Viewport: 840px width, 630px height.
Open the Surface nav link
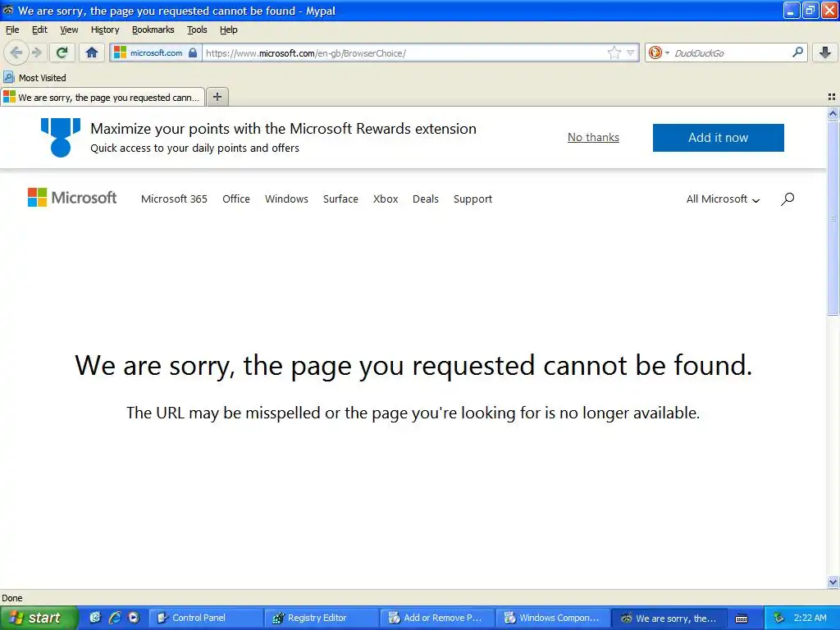(x=340, y=199)
